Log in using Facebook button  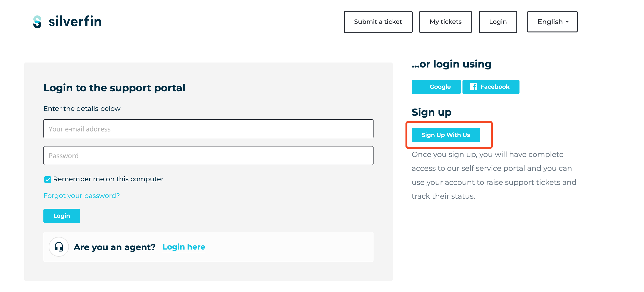click(491, 87)
